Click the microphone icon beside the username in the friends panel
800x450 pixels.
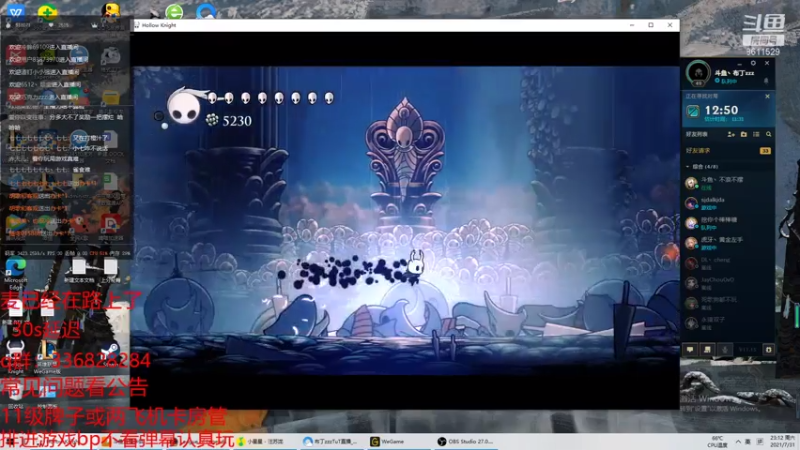click(765, 81)
